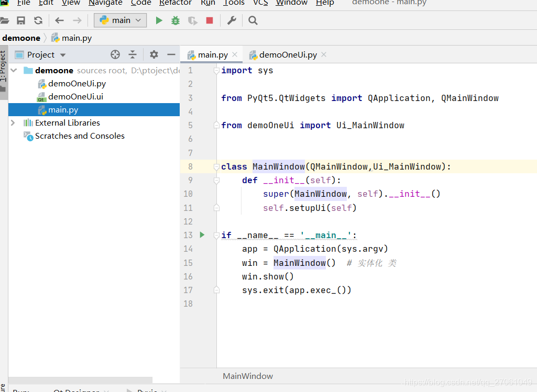Click the main.py breadcrumb in navigation bar

(72, 38)
